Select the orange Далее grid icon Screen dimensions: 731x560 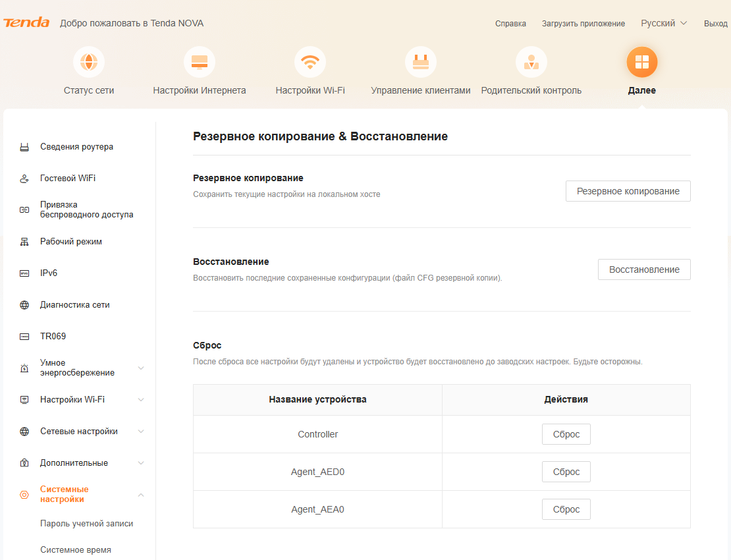click(642, 61)
